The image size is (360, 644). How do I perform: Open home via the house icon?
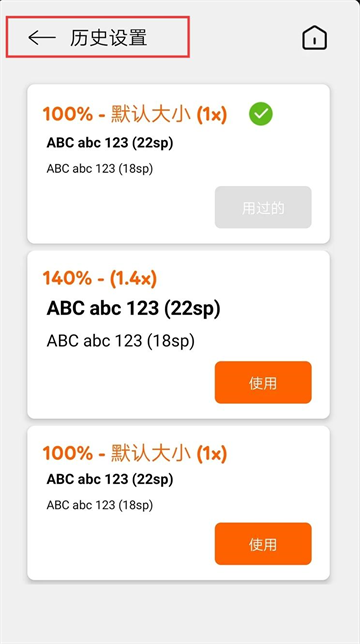point(314,38)
